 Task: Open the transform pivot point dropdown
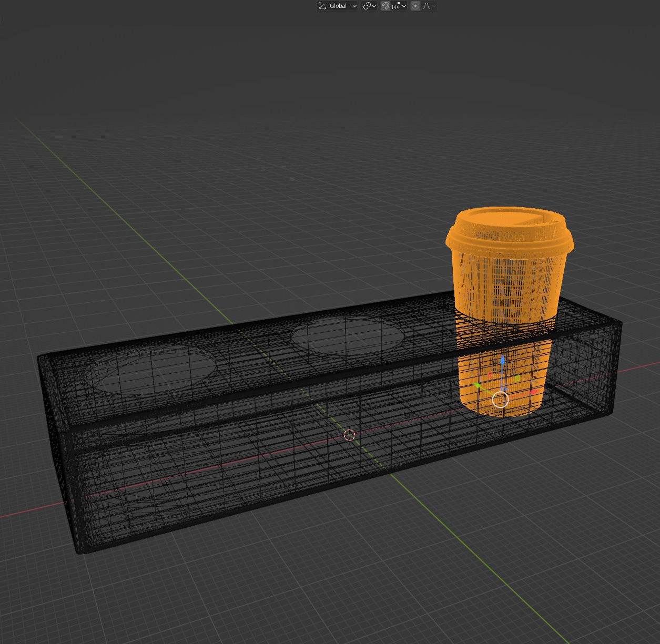[370, 6]
